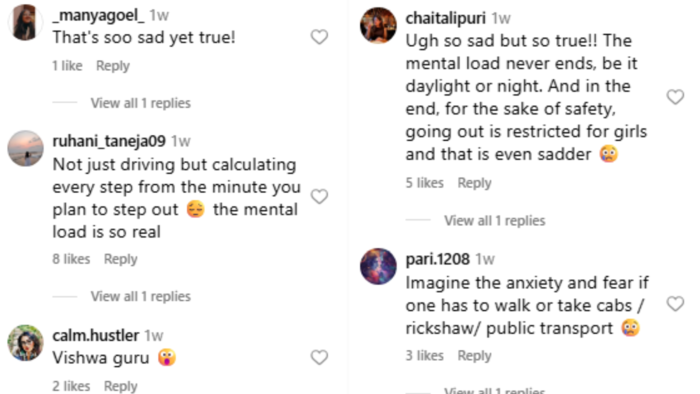The image size is (700, 394).
Task: Show all replies to chaitalipuri's comment
Action: [x=495, y=220]
